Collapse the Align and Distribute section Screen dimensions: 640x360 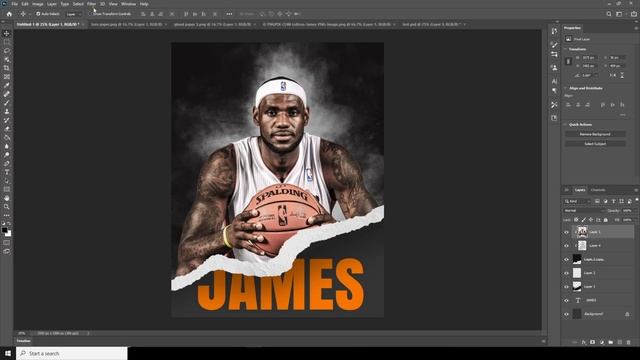[x=566, y=88]
